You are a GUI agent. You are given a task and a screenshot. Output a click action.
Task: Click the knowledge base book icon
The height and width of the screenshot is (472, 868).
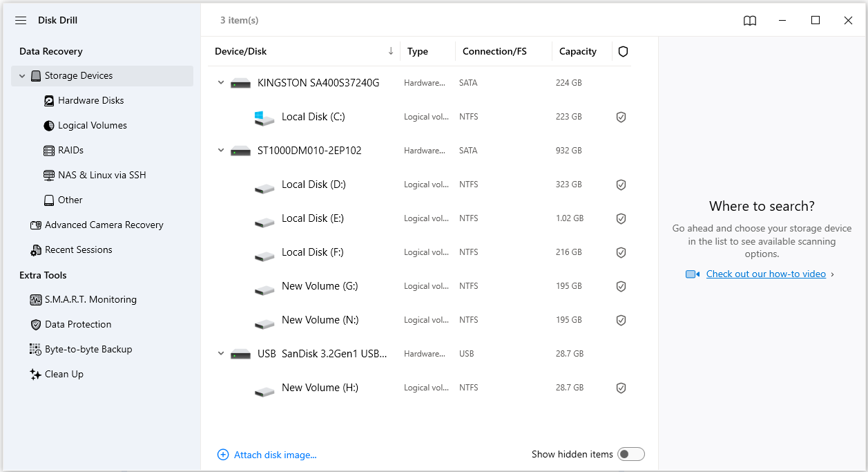pyautogui.click(x=749, y=21)
